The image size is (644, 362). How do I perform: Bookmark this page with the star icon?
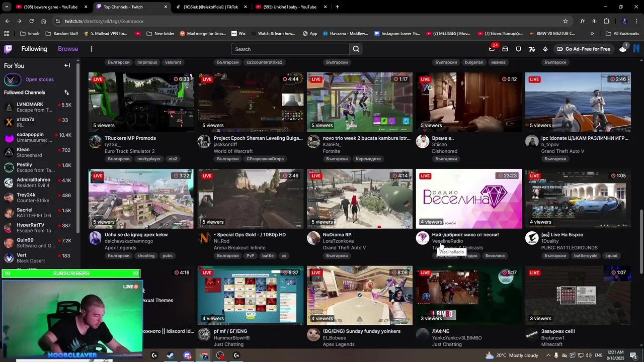click(566, 21)
